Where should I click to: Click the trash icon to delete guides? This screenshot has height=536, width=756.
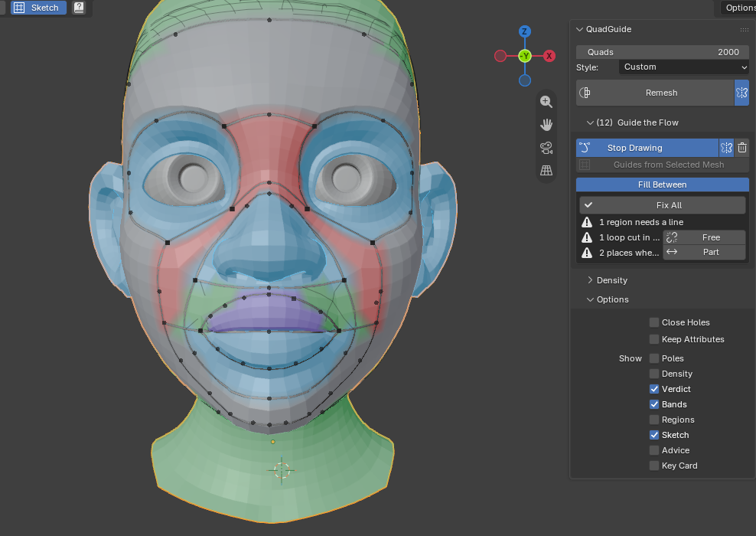point(742,148)
